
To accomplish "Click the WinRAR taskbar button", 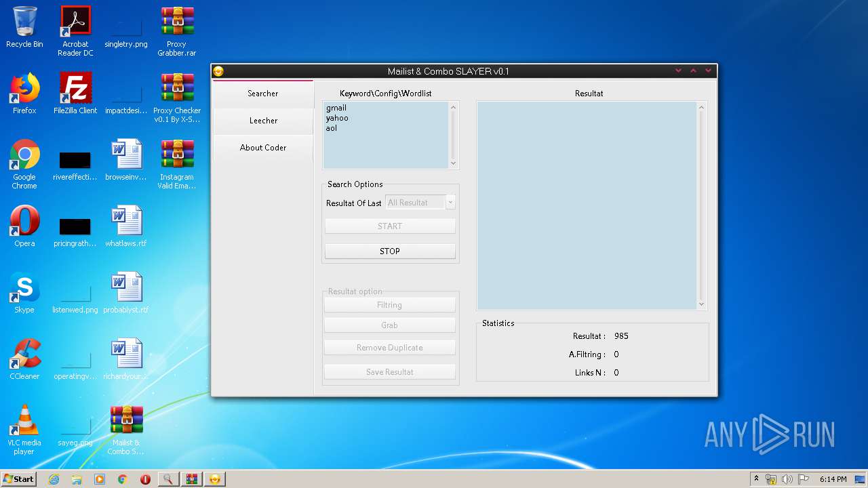I will [x=191, y=479].
